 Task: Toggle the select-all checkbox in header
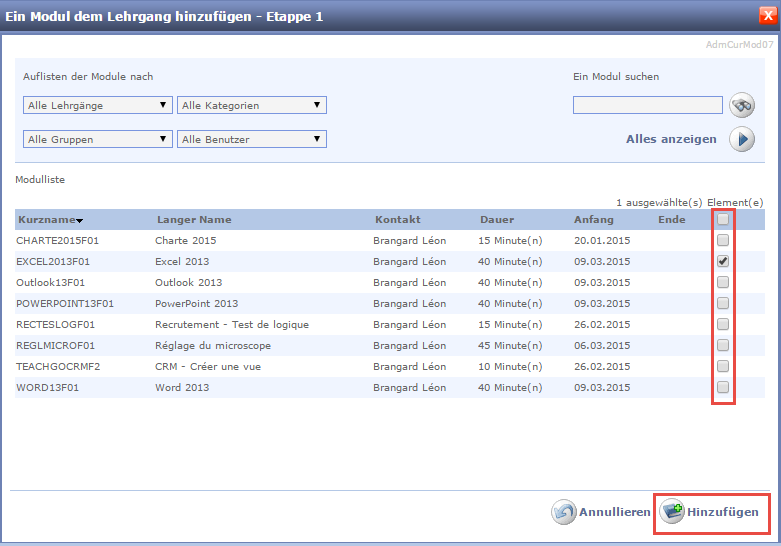click(723, 220)
